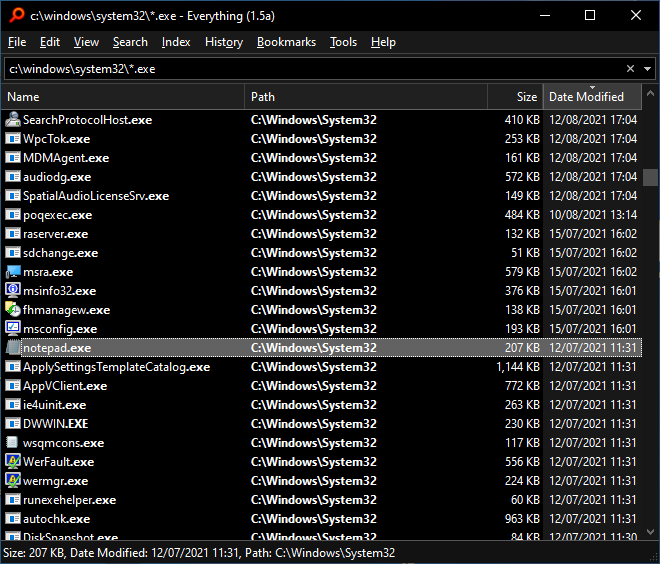Select the SearchProtocolHost.exe filename
This screenshot has width=660, height=564.
coord(88,120)
